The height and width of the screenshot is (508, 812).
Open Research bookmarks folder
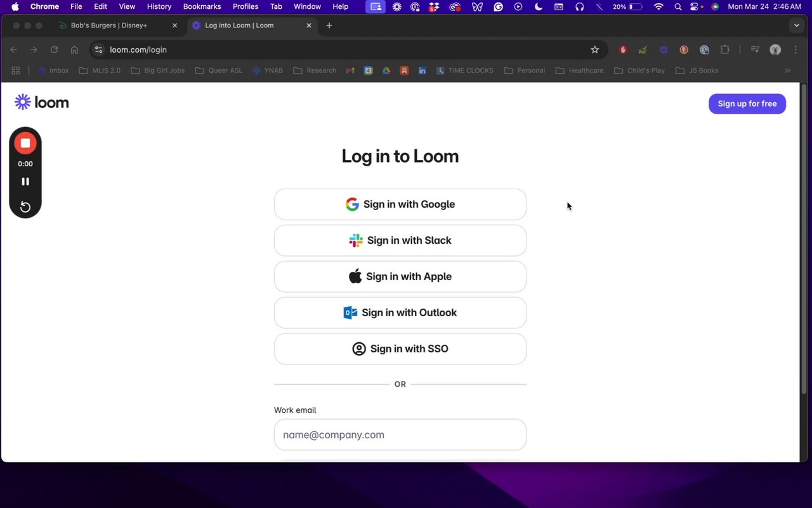click(x=315, y=70)
